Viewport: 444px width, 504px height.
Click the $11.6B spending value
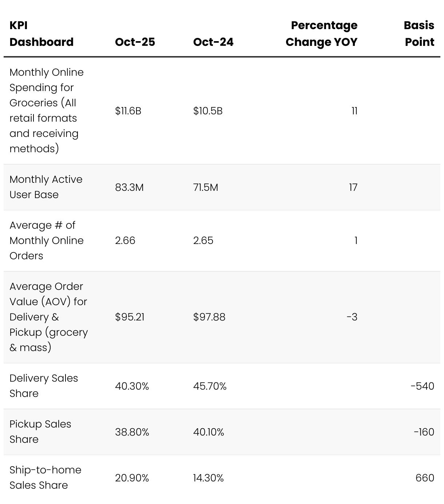[x=128, y=111]
